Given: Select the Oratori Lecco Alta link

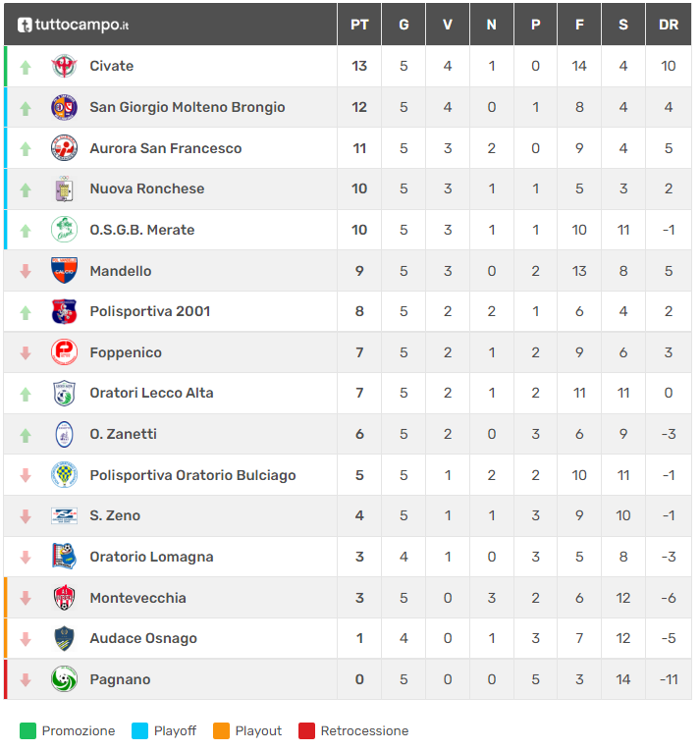Looking at the screenshot, I should pyautogui.click(x=151, y=393).
